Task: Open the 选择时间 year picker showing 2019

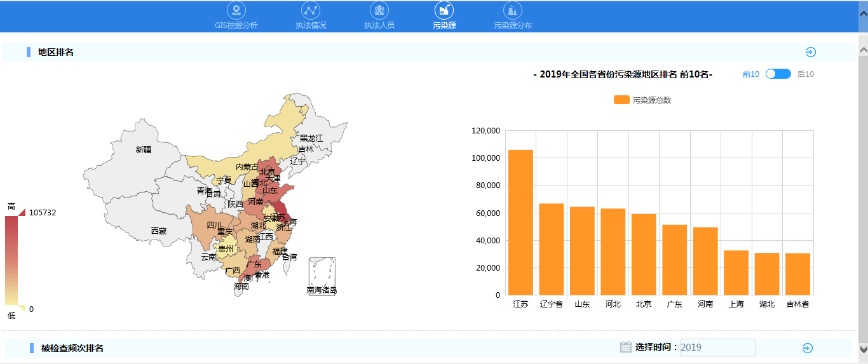Action: 717,347
